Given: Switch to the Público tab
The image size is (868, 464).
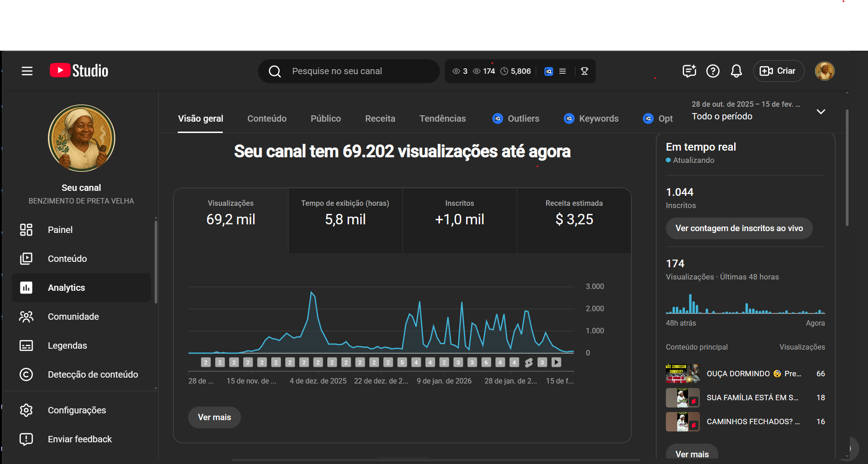Looking at the screenshot, I should [325, 118].
